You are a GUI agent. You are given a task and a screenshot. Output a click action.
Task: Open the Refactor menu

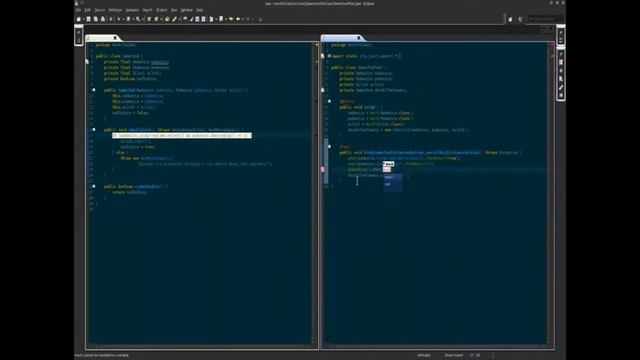(x=116, y=10)
